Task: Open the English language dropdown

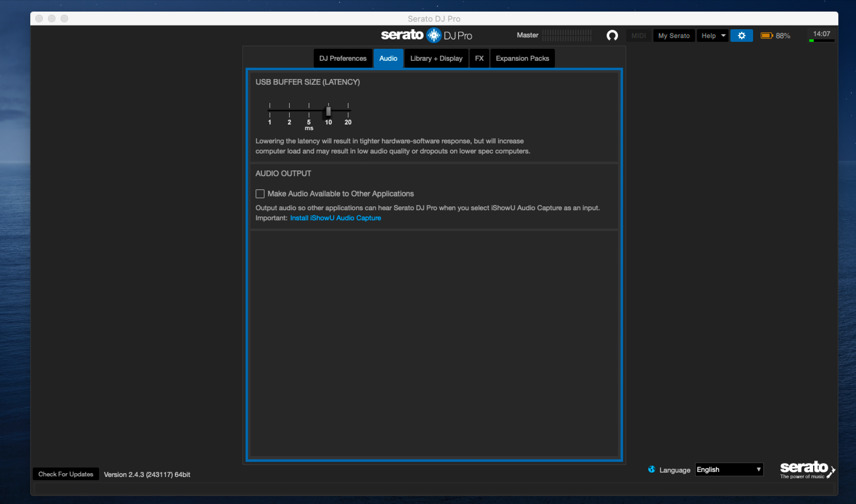Action: (x=729, y=469)
